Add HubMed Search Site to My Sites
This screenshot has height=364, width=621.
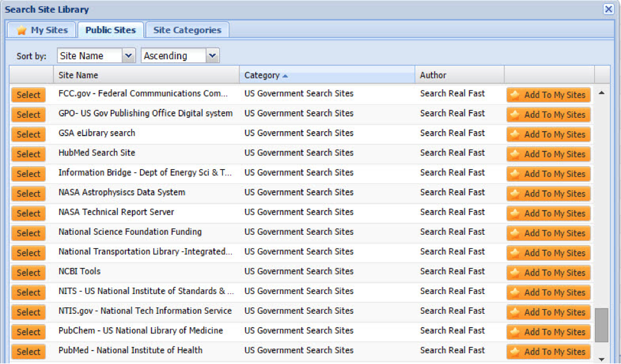(548, 154)
